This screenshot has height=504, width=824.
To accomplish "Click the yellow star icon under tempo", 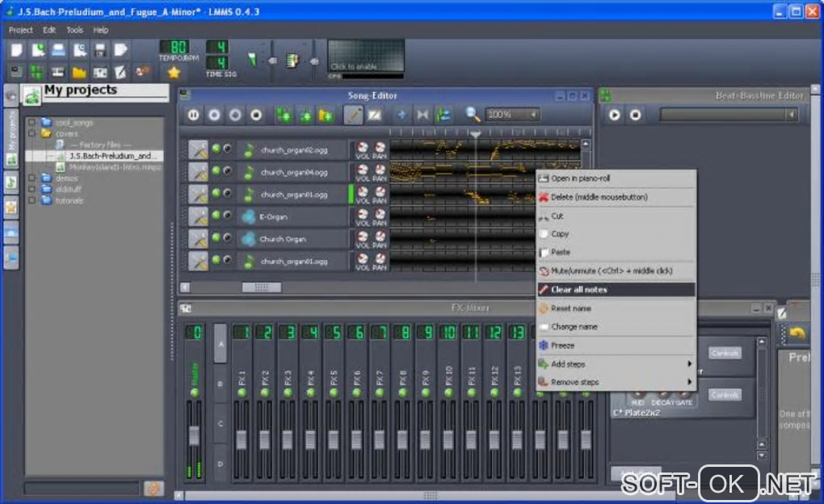I will coord(173,72).
